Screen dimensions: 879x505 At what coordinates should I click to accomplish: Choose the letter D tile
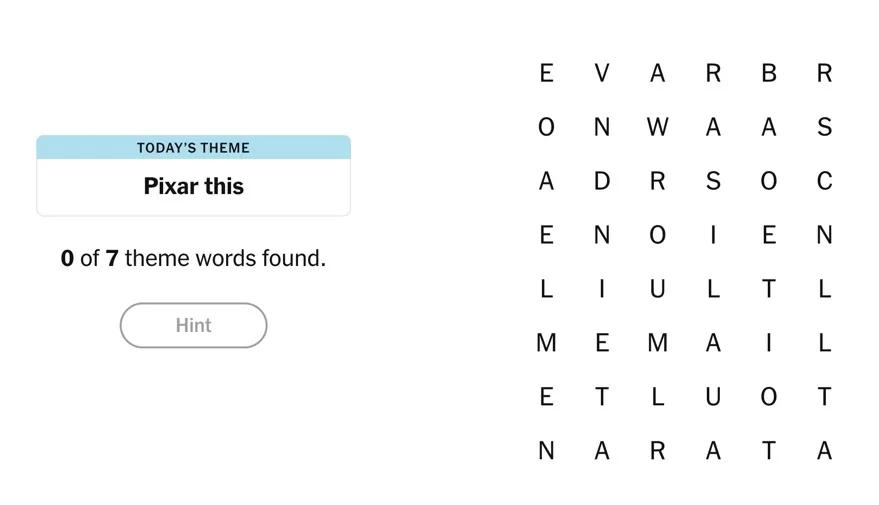point(601,181)
